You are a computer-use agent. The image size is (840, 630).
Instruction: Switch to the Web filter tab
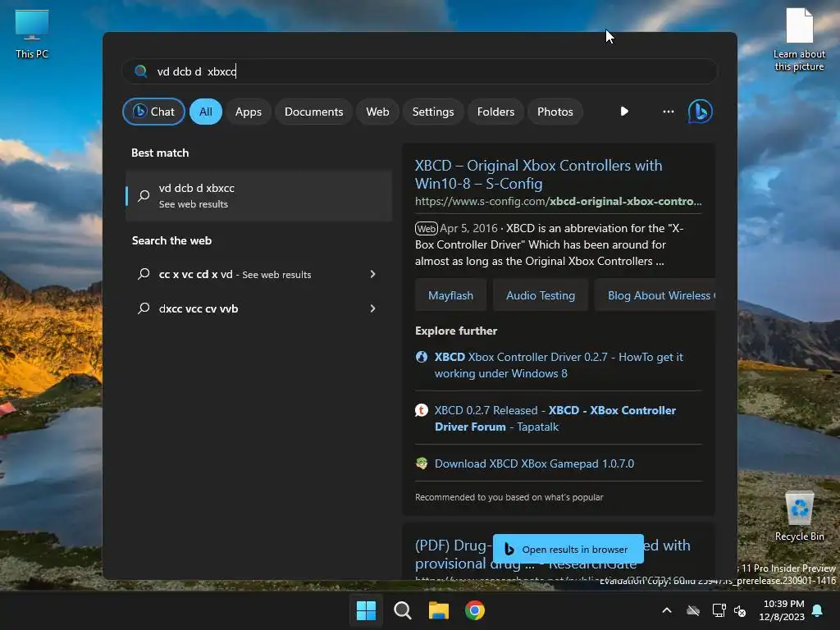[377, 112]
